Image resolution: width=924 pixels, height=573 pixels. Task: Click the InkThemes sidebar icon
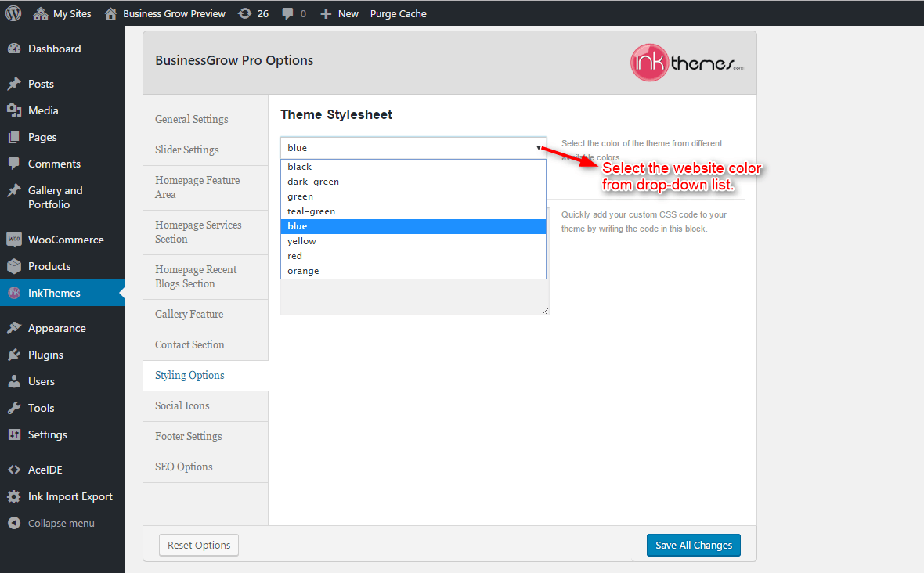(14, 293)
